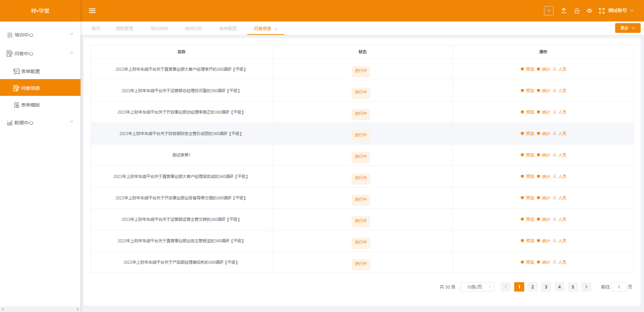
Task: Focus the 前往 page number input
Action: click(x=619, y=287)
